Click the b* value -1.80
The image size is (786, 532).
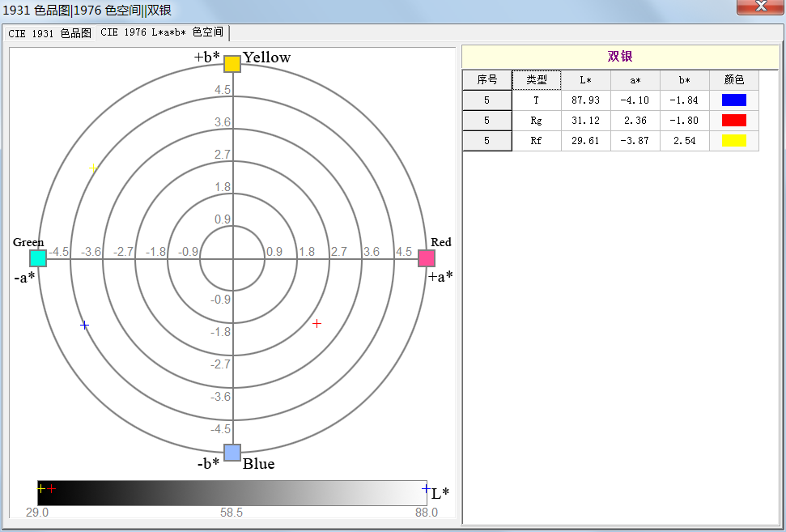click(685, 121)
